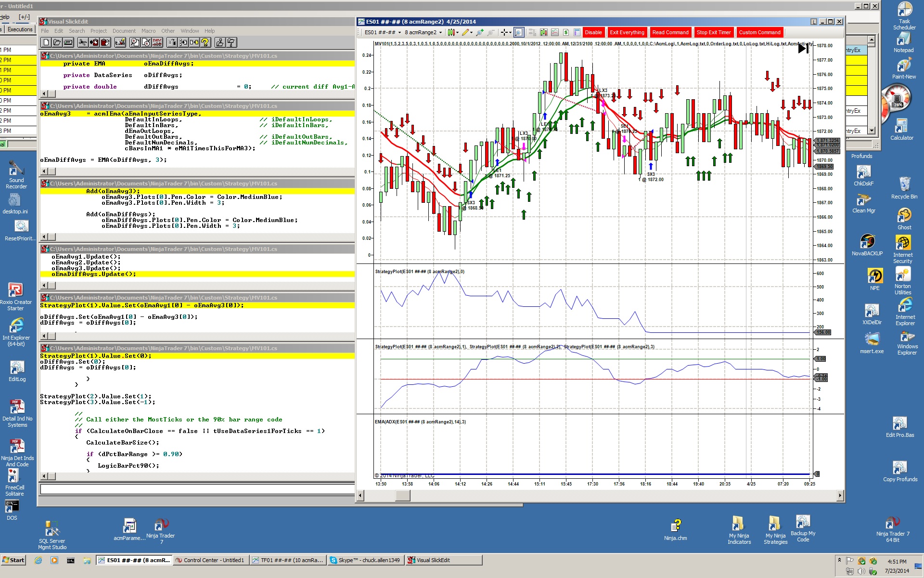Expand the ES01 ##-## instrument dropdown
924x578 pixels.
pos(399,32)
